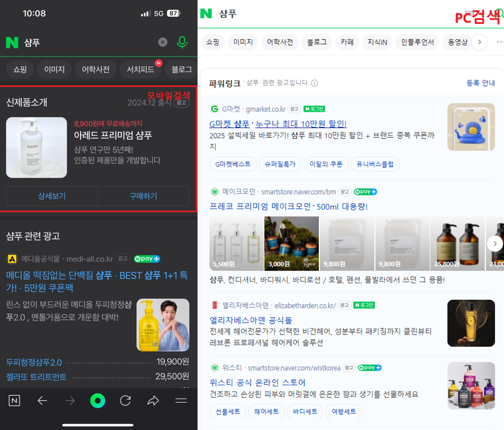Image resolution: width=504 pixels, height=430 pixels.
Task: Share page using the share arrow icon
Action: coord(153,401)
